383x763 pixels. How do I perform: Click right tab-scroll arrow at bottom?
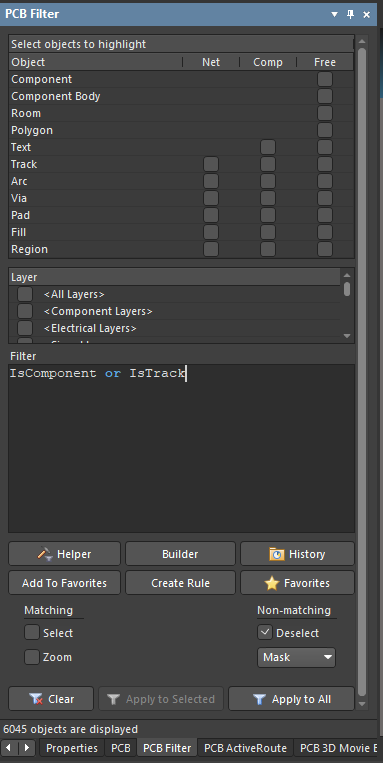click(27, 747)
